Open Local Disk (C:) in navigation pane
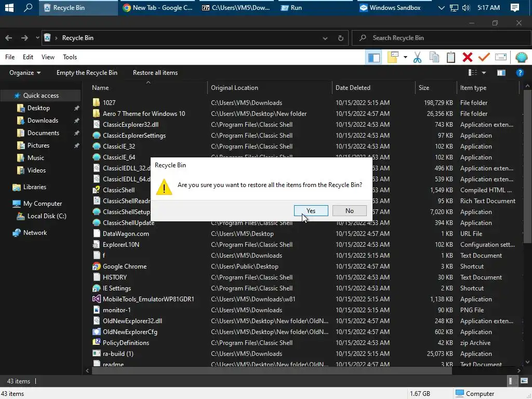Viewport: 532px width, 399px height. tap(46, 216)
